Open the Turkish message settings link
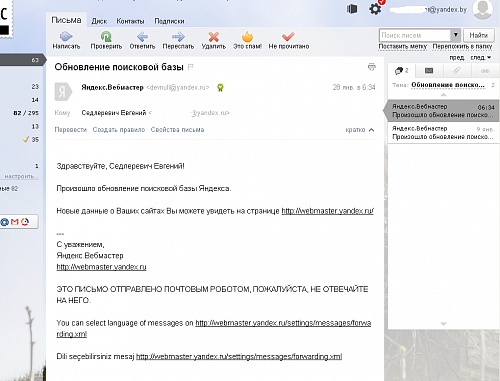The image size is (500, 381). pyautogui.click(x=239, y=357)
